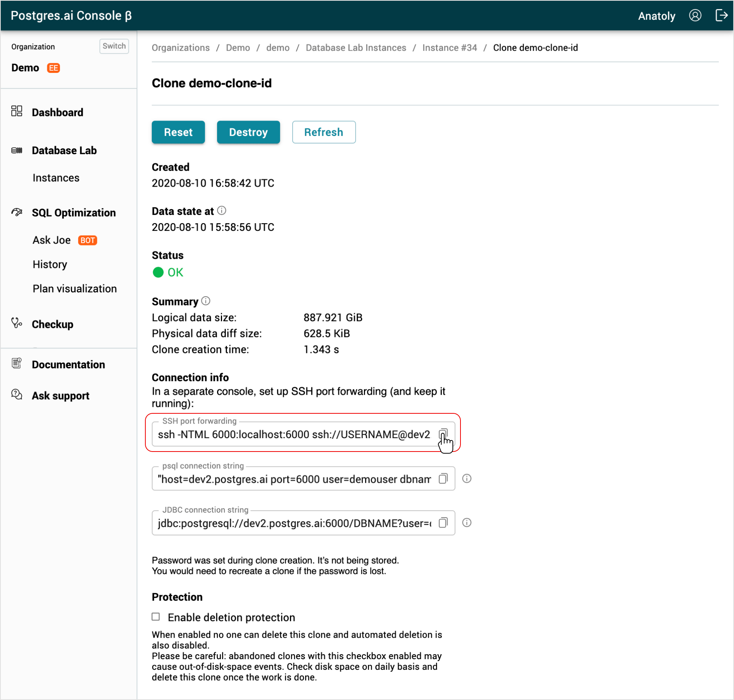Select Ask Joe BOT in sidebar
The height and width of the screenshot is (700, 734).
pyautogui.click(x=52, y=240)
